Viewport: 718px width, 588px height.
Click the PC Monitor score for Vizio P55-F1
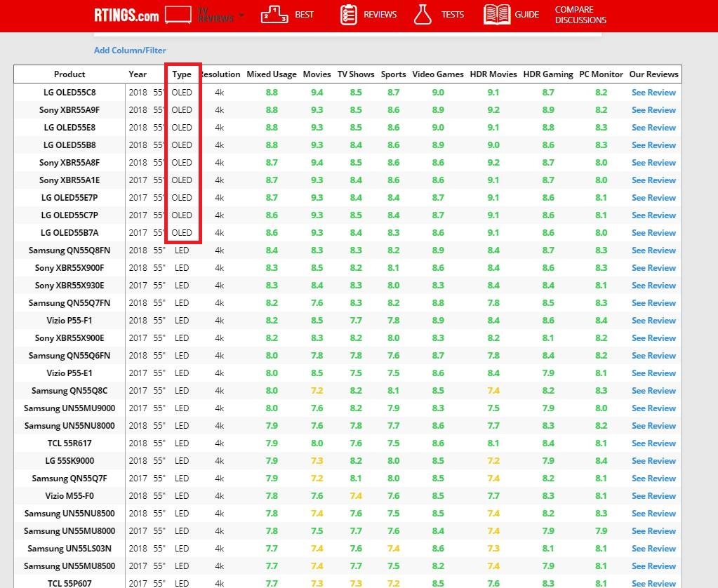pos(601,321)
